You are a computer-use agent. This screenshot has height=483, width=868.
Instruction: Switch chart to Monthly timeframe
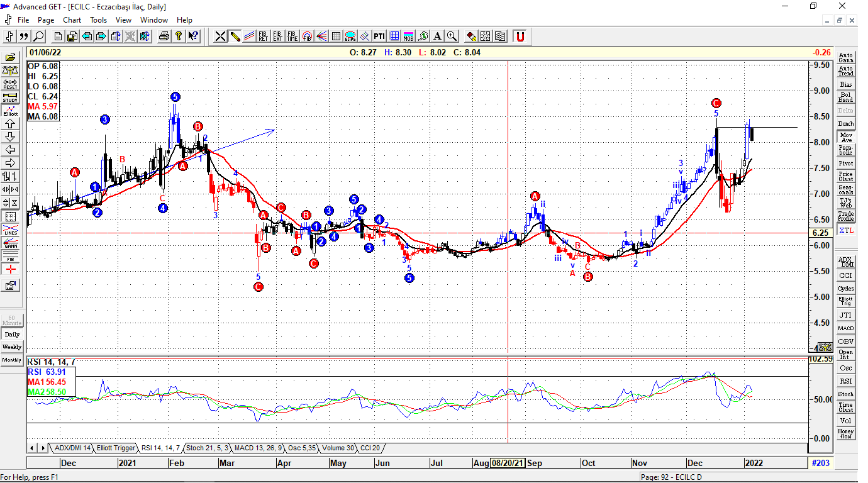point(12,360)
